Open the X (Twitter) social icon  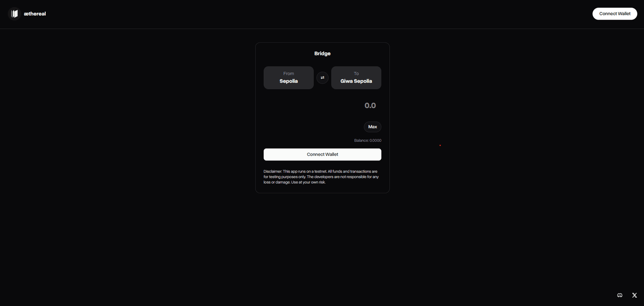click(634, 296)
